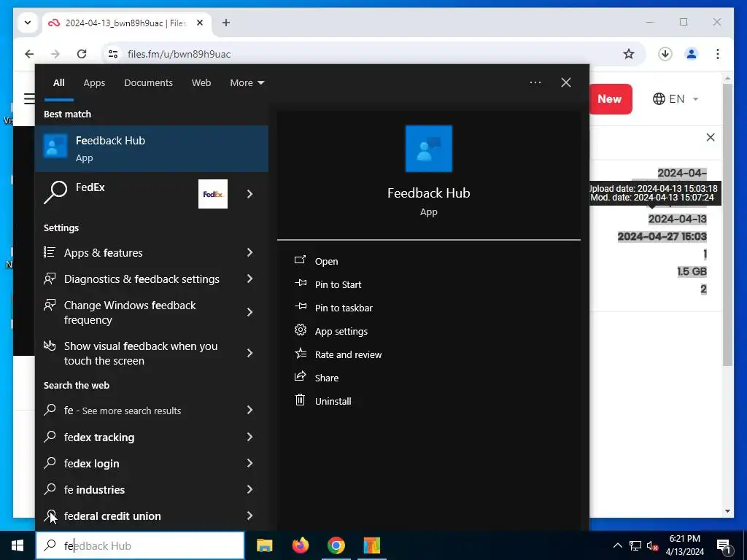747x560 pixels.
Task: Open Diagnostics & feedback settings
Action: (152, 279)
